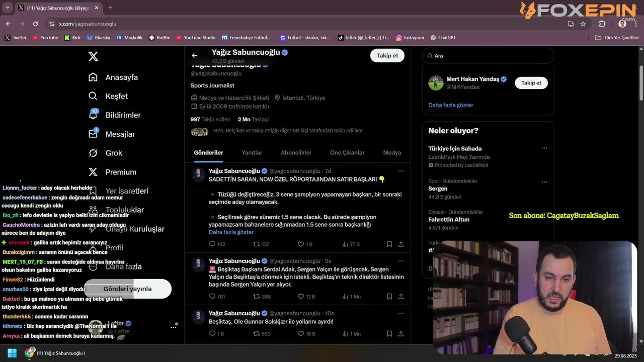Open the ChatGPT bookmark

pyautogui.click(x=443, y=38)
